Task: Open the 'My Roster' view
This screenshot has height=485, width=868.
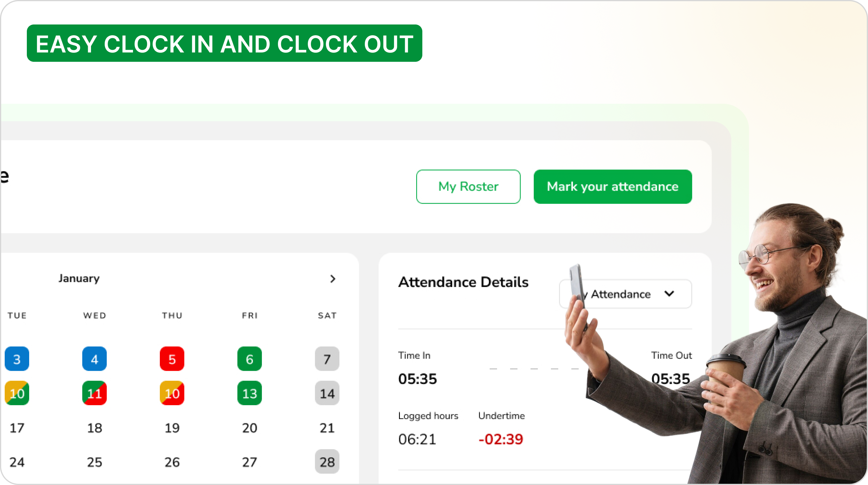Action: pos(468,187)
